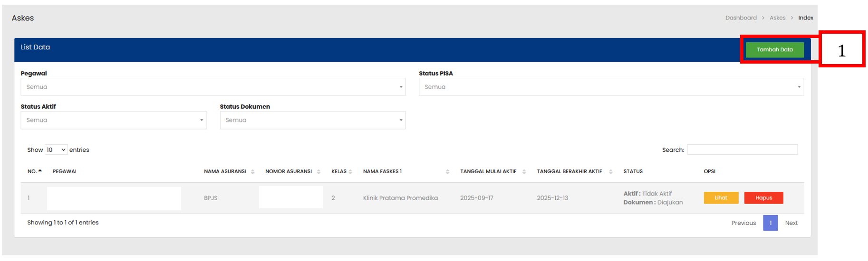Sort by Tanggal Mulai Aktif arrows
The image size is (868, 261).
click(524, 172)
